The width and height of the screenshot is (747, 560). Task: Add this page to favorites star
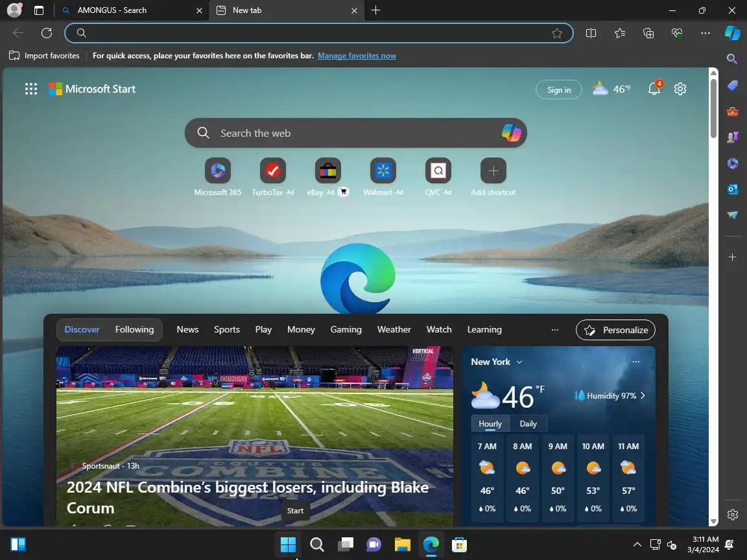click(556, 33)
